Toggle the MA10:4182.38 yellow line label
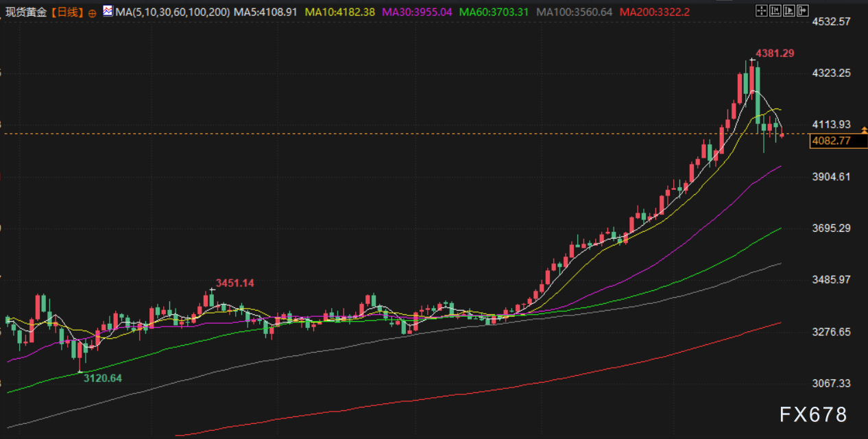 pos(341,12)
